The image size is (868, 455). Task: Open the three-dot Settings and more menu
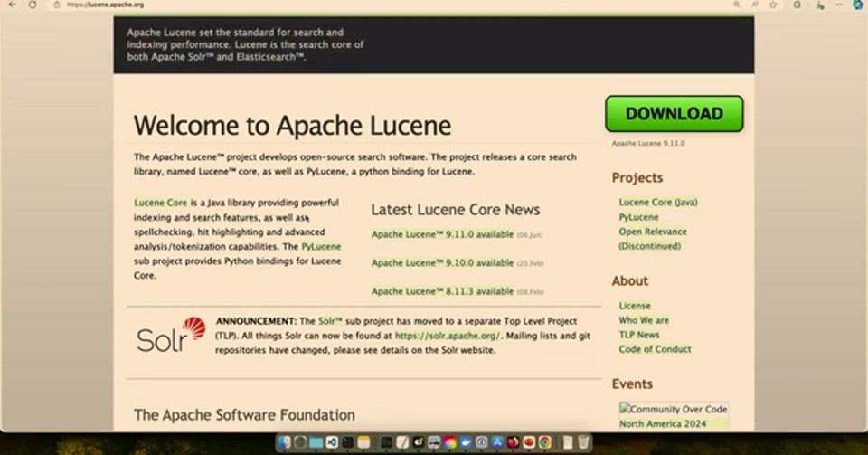click(839, 5)
